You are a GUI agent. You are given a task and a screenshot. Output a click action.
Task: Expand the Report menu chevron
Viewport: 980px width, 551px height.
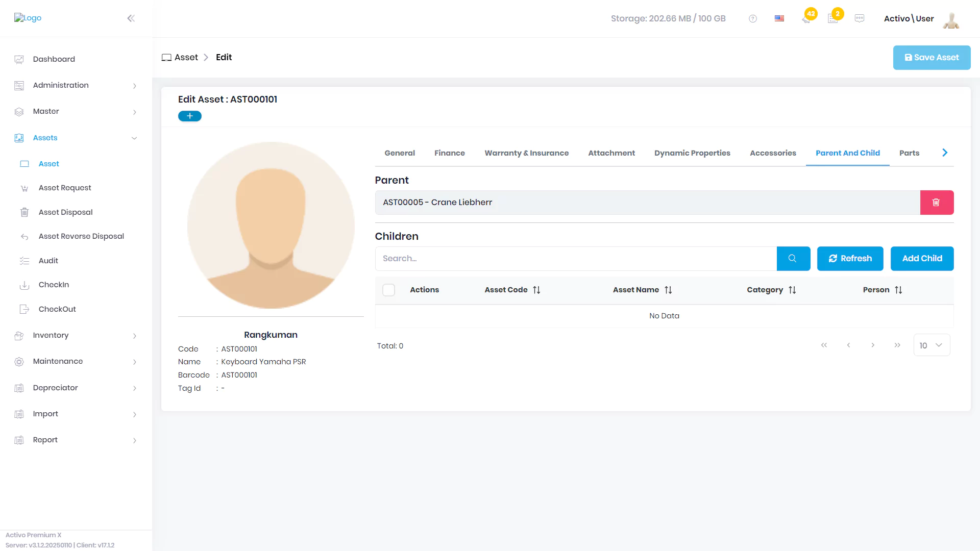[x=135, y=440]
